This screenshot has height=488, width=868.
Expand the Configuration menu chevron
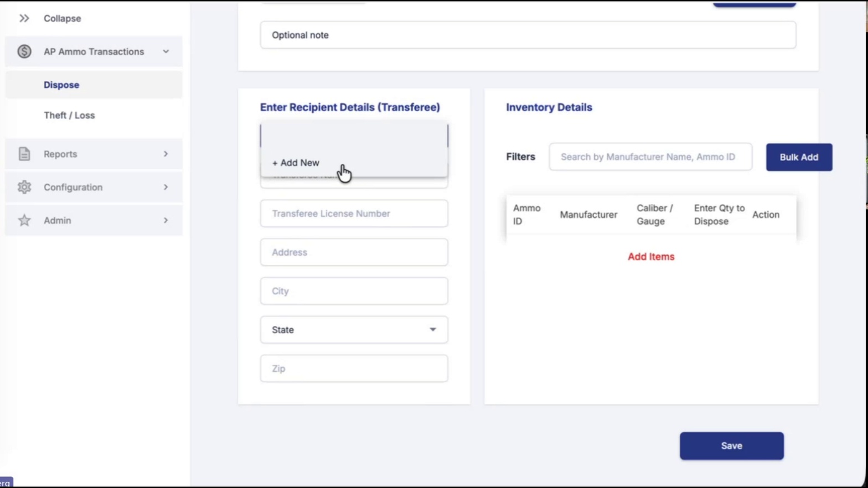point(166,187)
